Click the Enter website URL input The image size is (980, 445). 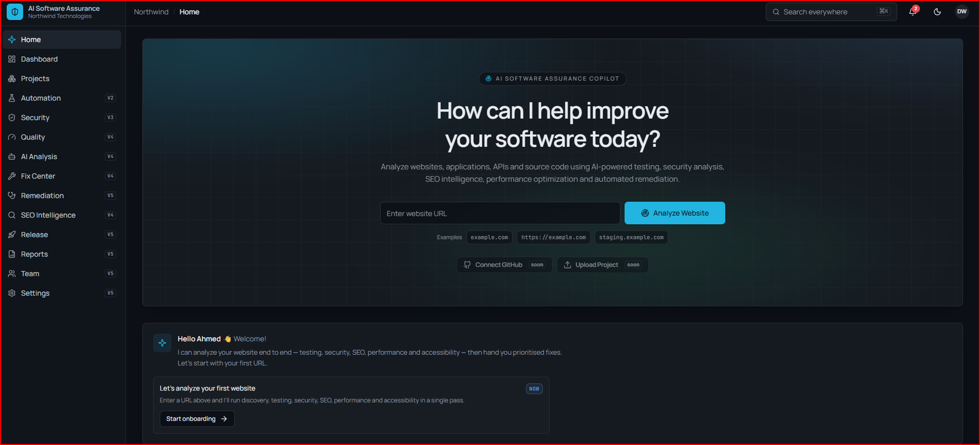click(x=500, y=213)
